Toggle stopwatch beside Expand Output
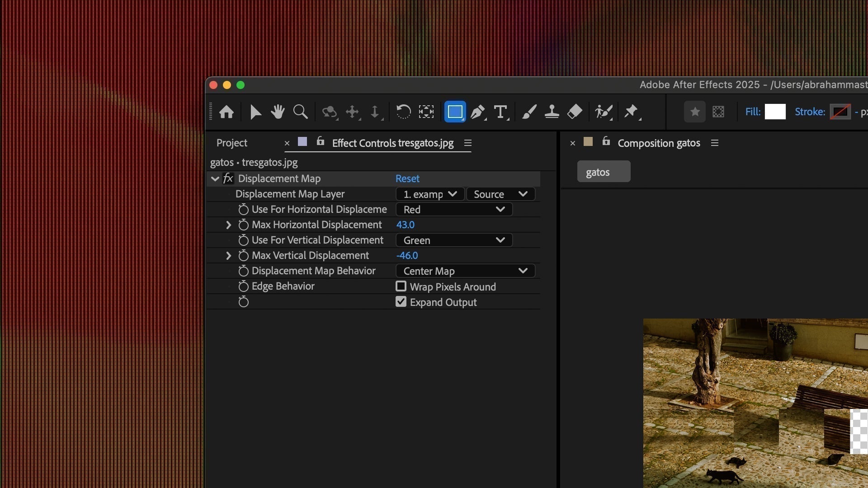This screenshot has height=488, width=868. [243, 301]
